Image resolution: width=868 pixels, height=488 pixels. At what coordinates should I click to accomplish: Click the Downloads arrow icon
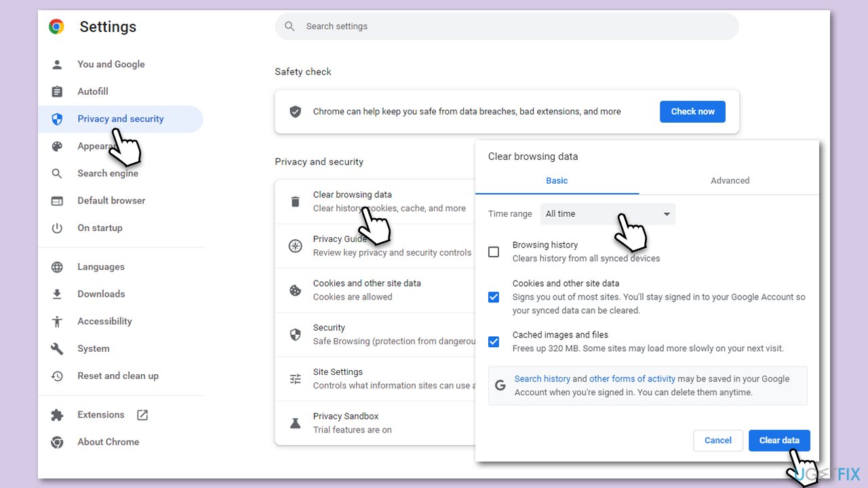(57, 294)
